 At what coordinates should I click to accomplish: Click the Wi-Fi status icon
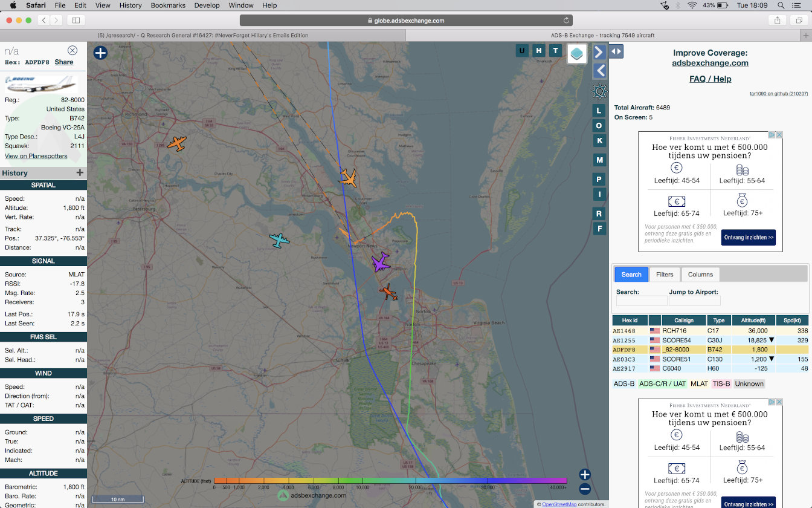692,5
